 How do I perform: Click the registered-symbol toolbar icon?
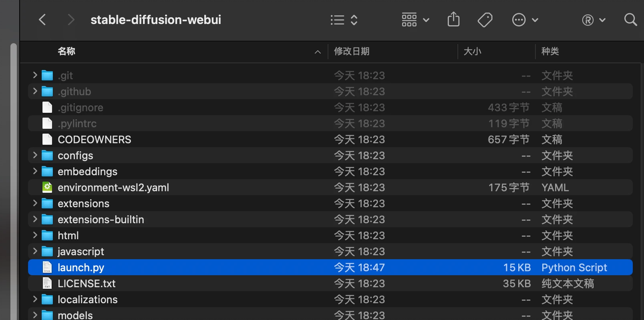pyautogui.click(x=593, y=19)
